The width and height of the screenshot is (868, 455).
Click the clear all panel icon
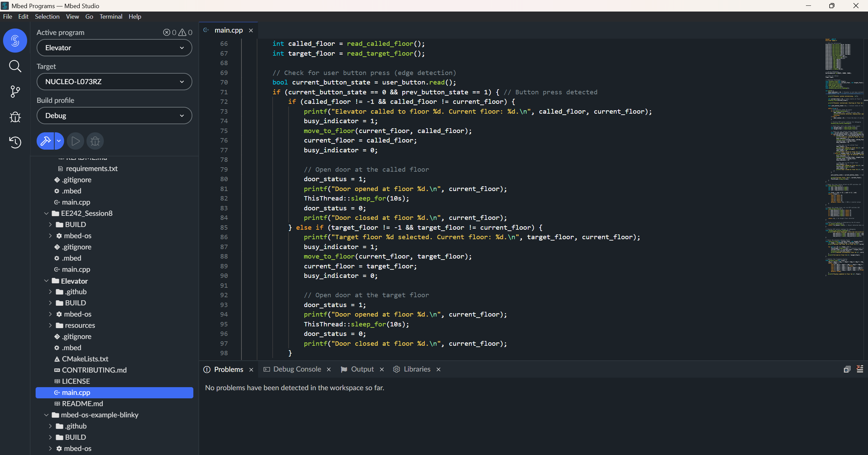(860, 369)
